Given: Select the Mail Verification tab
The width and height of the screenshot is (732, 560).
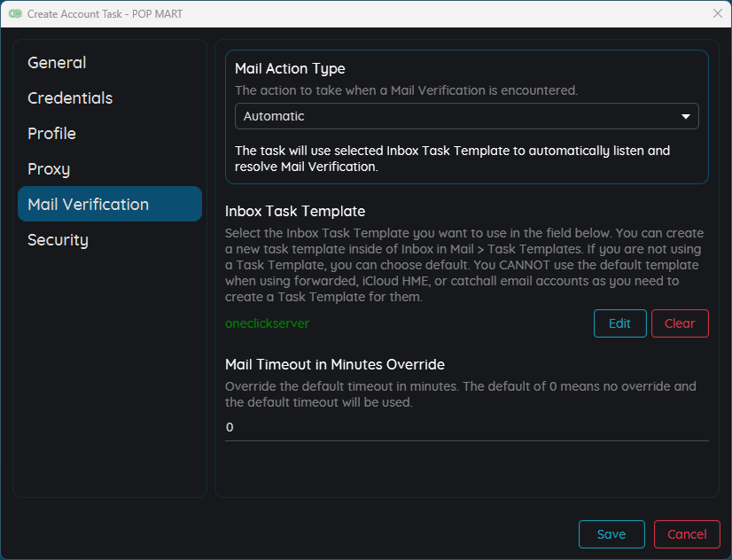Looking at the screenshot, I should (110, 204).
